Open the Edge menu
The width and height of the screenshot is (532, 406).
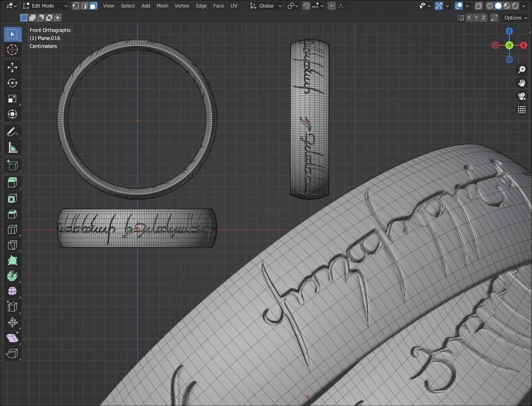pyautogui.click(x=201, y=6)
